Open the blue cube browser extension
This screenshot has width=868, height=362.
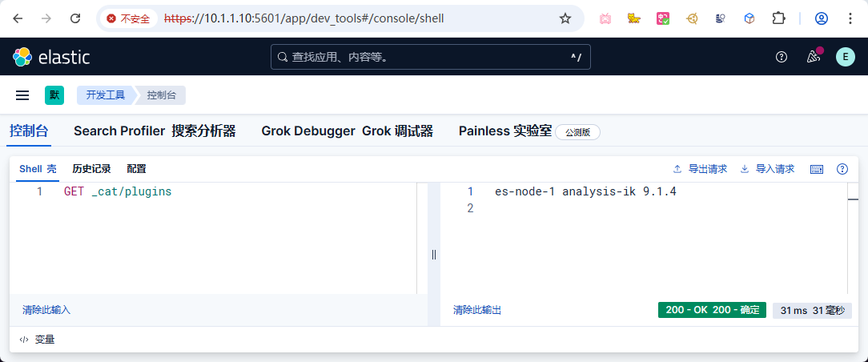pos(749,18)
